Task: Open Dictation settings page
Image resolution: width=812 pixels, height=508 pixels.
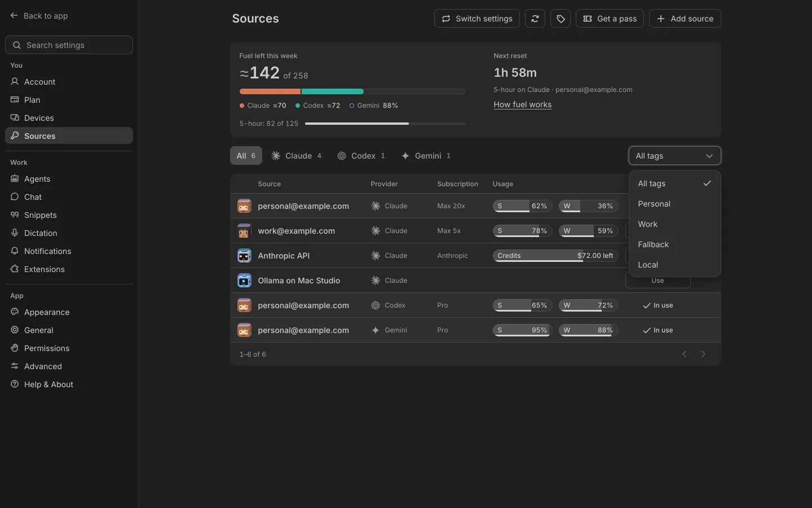Action: (69, 233)
